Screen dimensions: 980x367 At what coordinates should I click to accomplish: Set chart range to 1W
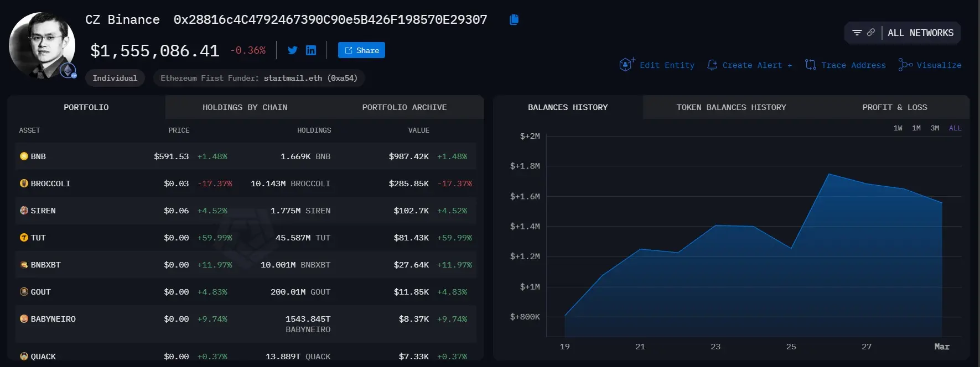click(x=898, y=128)
